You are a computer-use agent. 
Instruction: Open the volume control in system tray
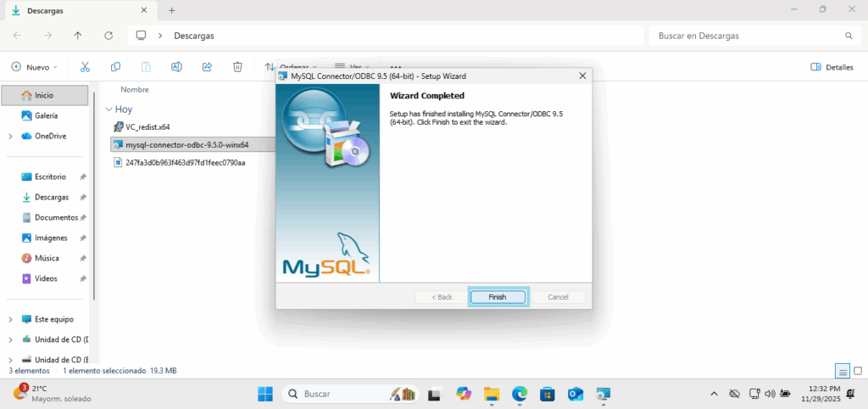click(x=770, y=394)
